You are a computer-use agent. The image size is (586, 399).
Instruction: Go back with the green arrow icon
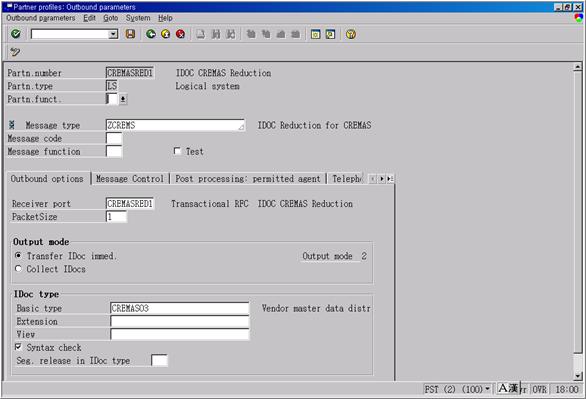coord(151,34)
